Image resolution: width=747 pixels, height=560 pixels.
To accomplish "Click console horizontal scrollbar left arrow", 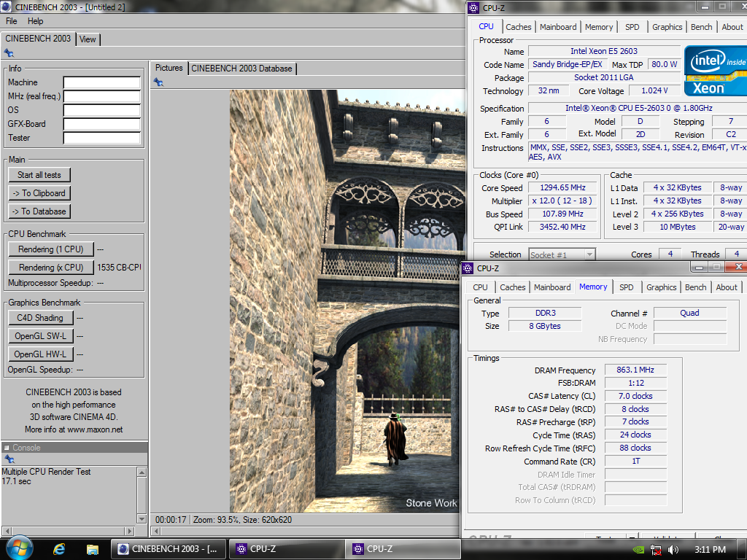I will 6,531.
